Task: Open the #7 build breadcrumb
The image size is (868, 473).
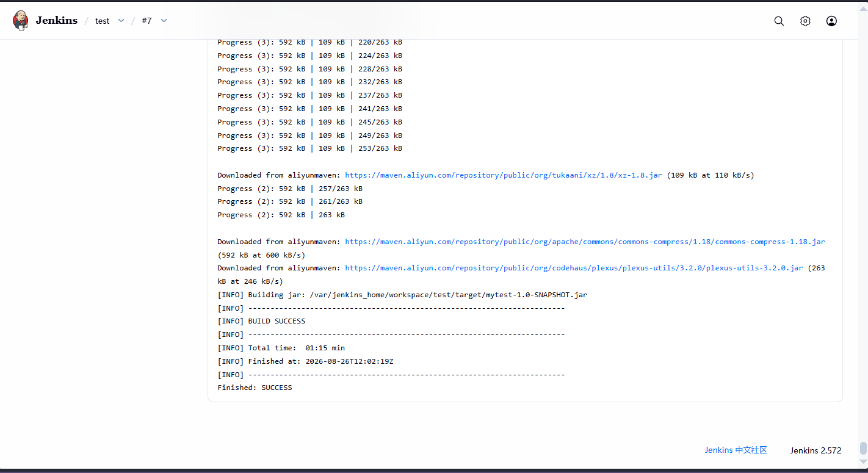Action: pos(146,21)
